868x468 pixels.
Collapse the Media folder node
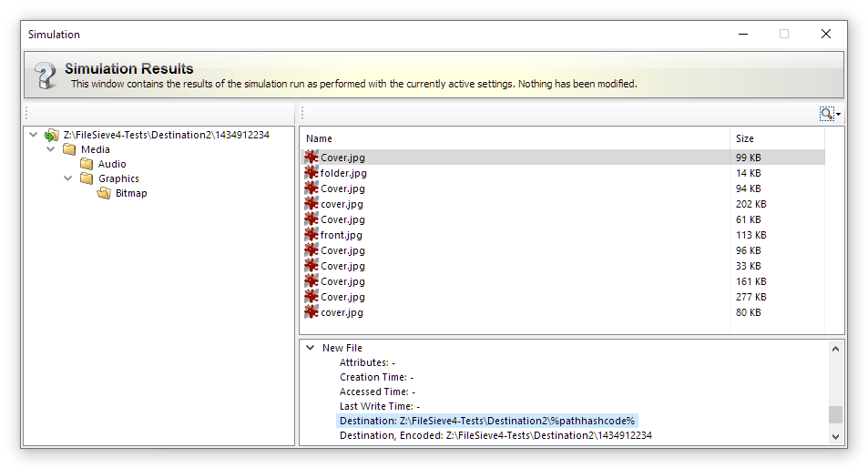[x=51, y=149]
